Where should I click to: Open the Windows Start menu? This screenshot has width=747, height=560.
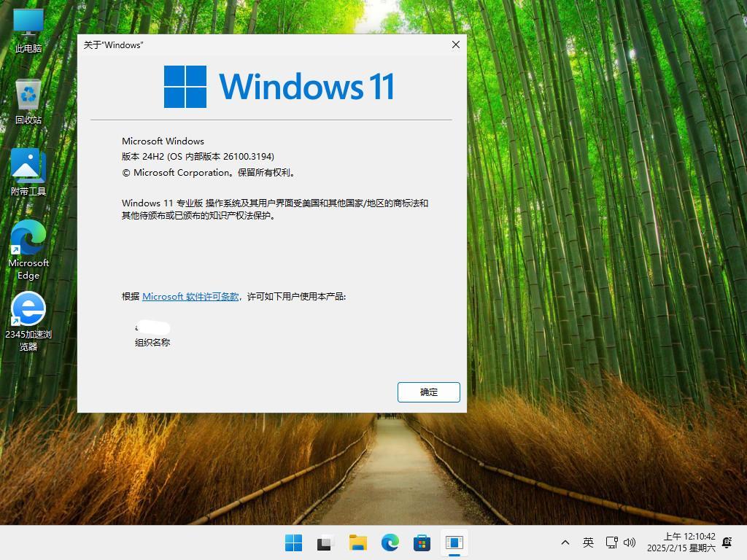(293, 542)
